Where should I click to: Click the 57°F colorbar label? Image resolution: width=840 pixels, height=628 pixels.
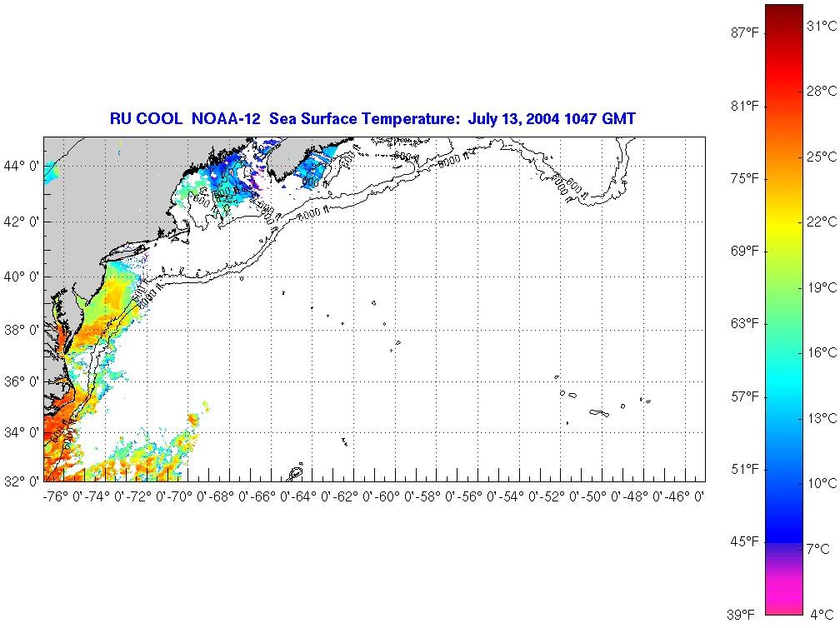pos(745,396)
